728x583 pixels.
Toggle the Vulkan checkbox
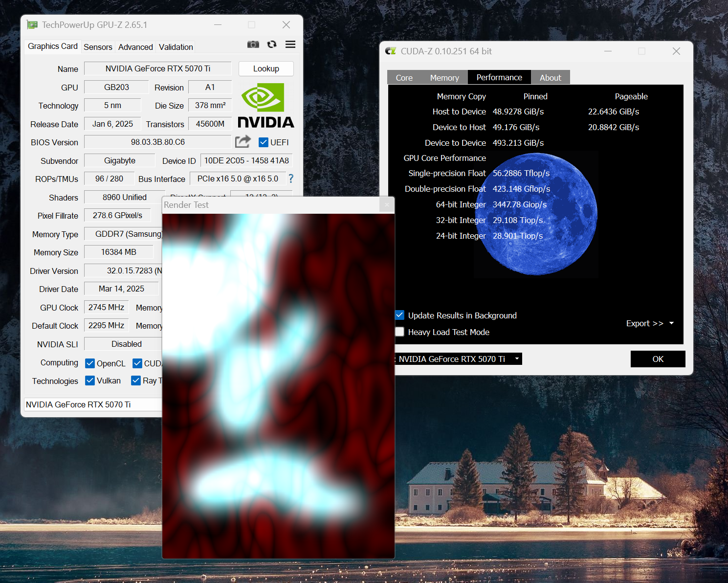pos(90,381)
